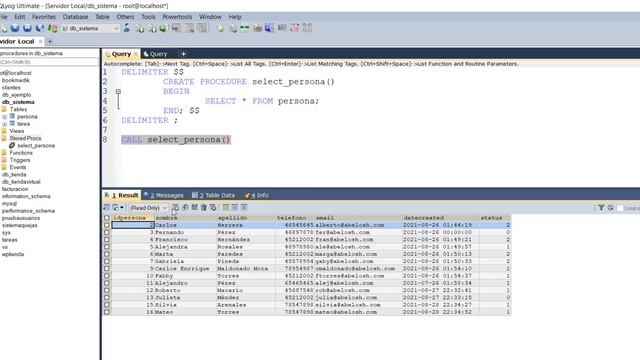
Task: Expand the persona table node
Action: (4, 117)
